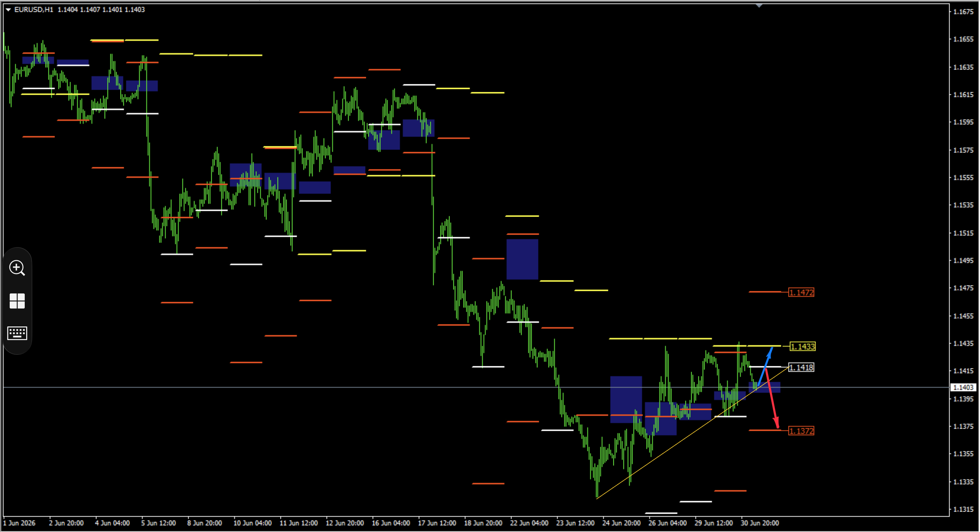Click the 24 Jun 20:00 time label

point(621,523)
